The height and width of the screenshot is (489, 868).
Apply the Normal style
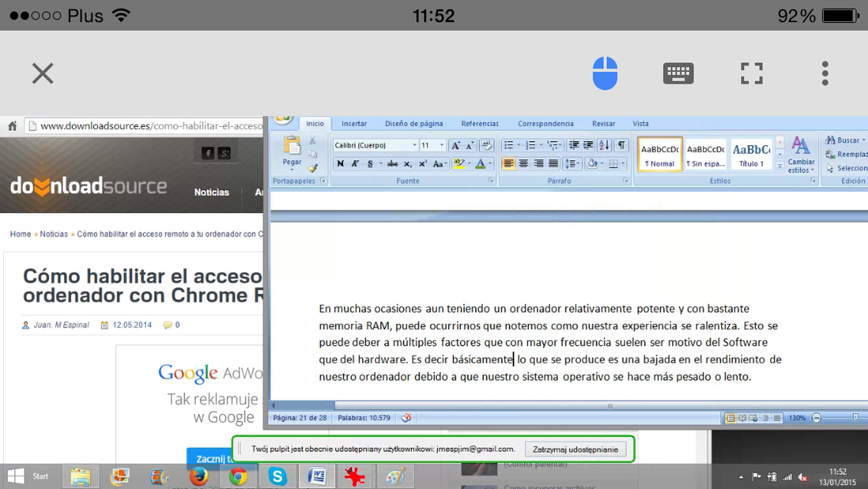(660, 154)
